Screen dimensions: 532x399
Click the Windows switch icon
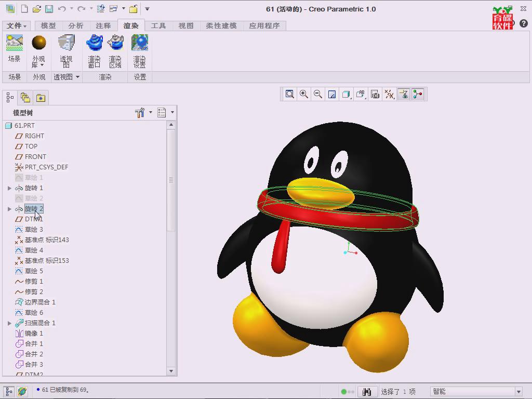click(114, 9)
